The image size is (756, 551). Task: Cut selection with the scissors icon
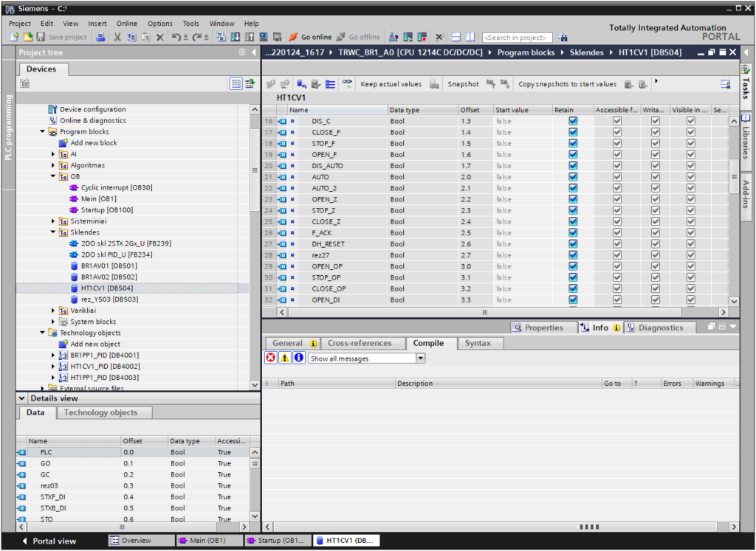(117, 37)
